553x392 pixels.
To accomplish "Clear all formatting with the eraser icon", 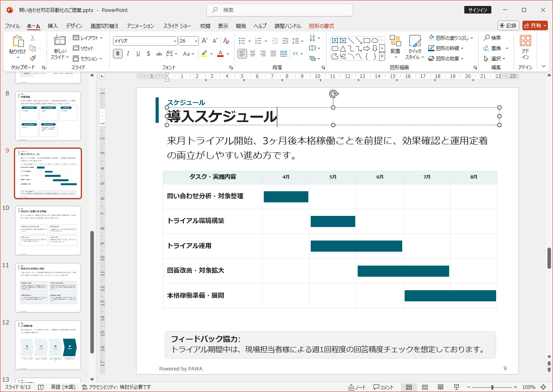I will pos(226,41).
